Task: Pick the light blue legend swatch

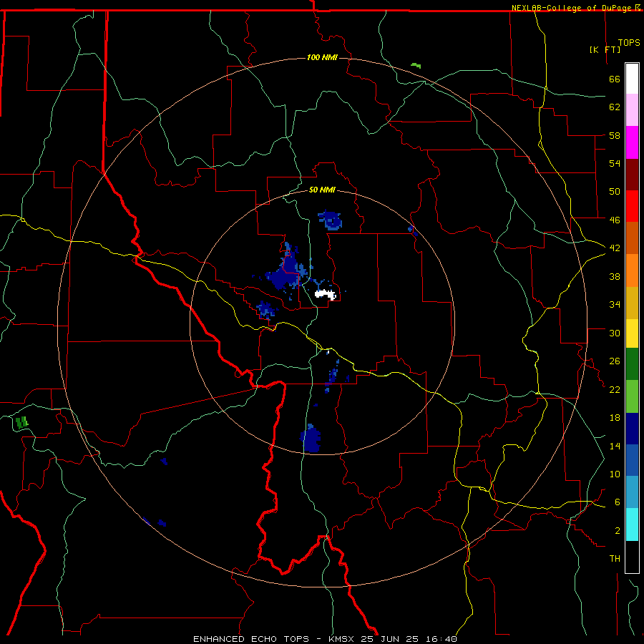Action: [x=632, y=492]
